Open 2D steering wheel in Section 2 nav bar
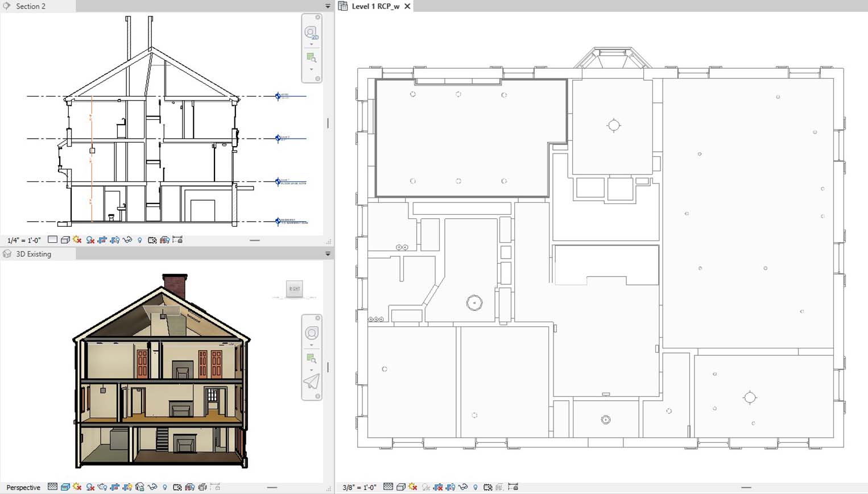This screenshot has height=494, width=868. [x=311, y=33]
